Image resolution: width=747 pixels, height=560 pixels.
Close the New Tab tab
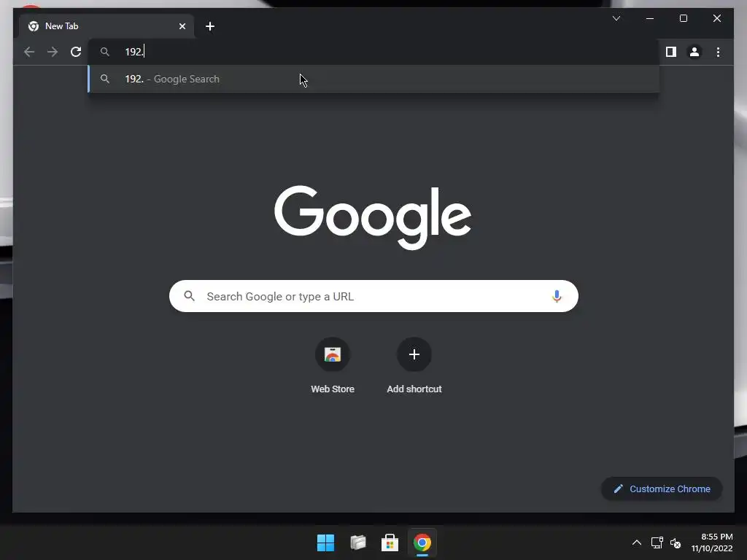click(182, 26)
